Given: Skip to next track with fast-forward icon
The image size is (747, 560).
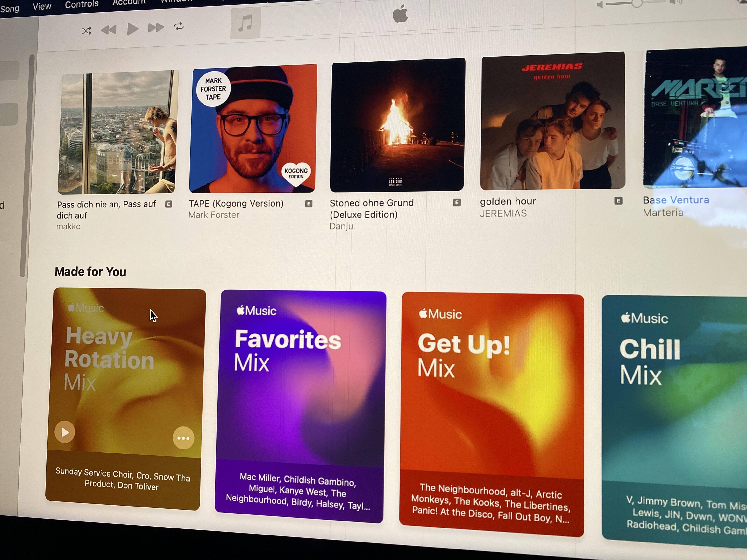Looking at the screenshot, I should click(x=156, y=28).
